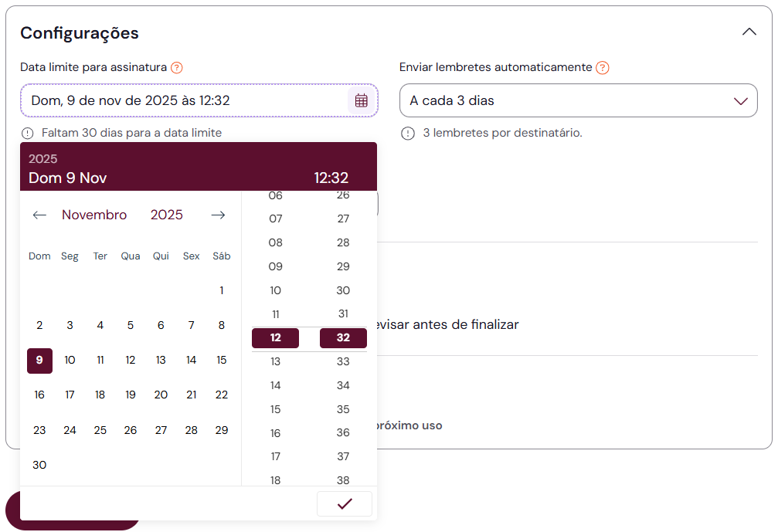Image resolution: width=778 pixels, height=532 pixels.
Task: Open the Novembro month selector
Action: [94, 215]
